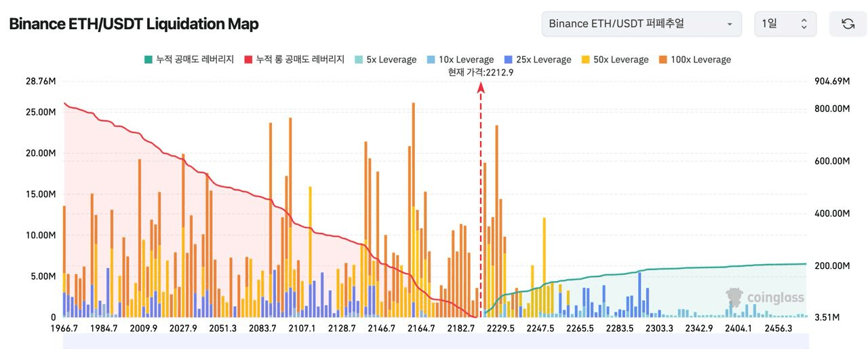The height and width of the screenshot is (349, 868).
Task: Click the 3.51M right axis label
Action: (x=827, y=317)
